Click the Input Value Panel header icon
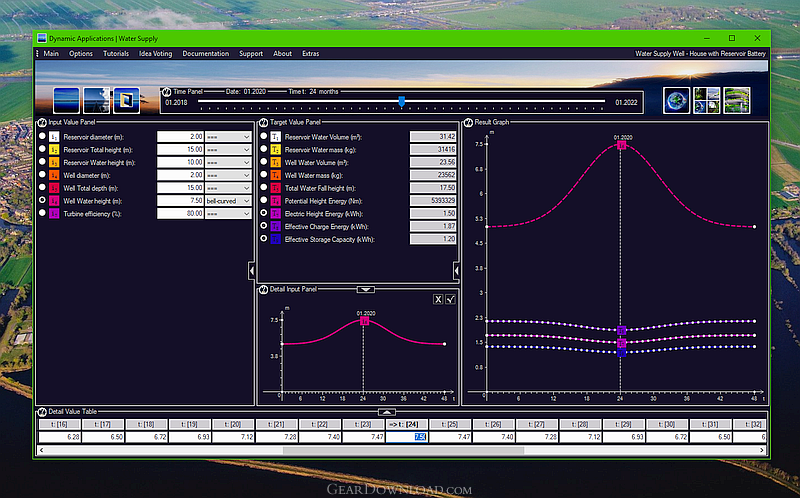 coord(42,122)
